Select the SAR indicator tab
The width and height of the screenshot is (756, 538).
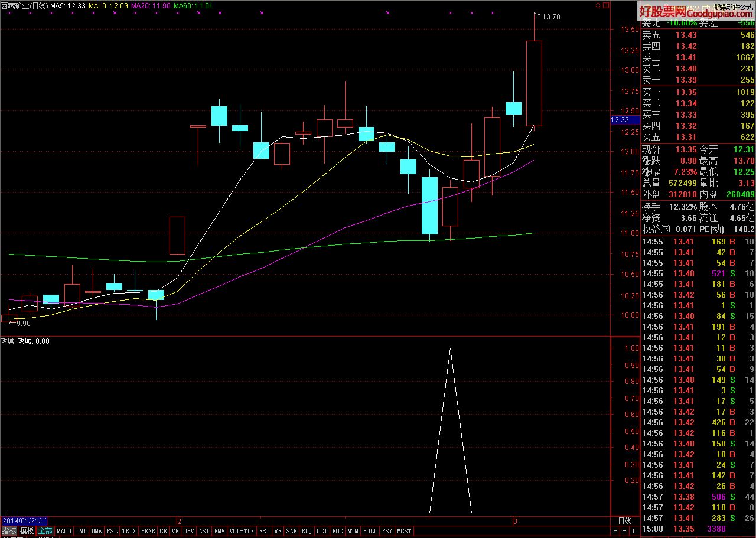pos(292,531)
